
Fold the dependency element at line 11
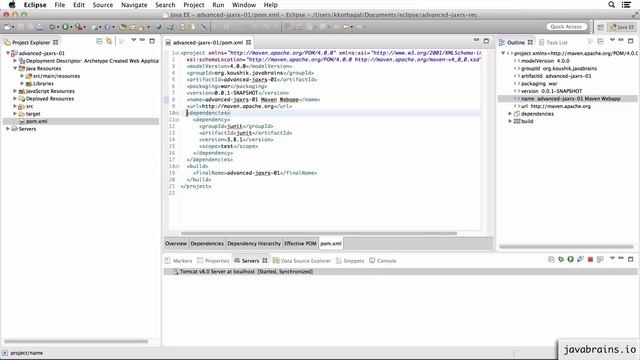(178, 120)
